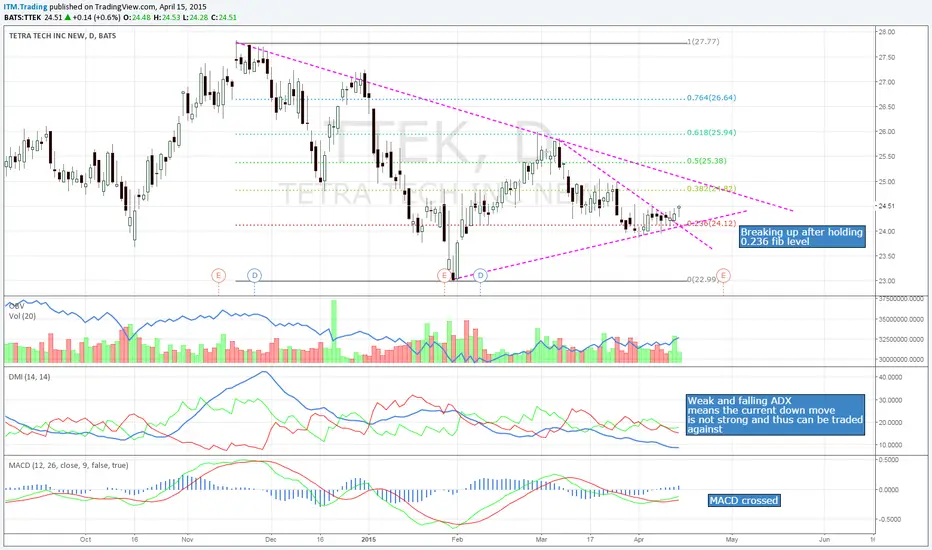Click the 0.764(26.64) fib level label
Image resolution: width=932 pixels, height=550 pixels.
click(711, 98)
